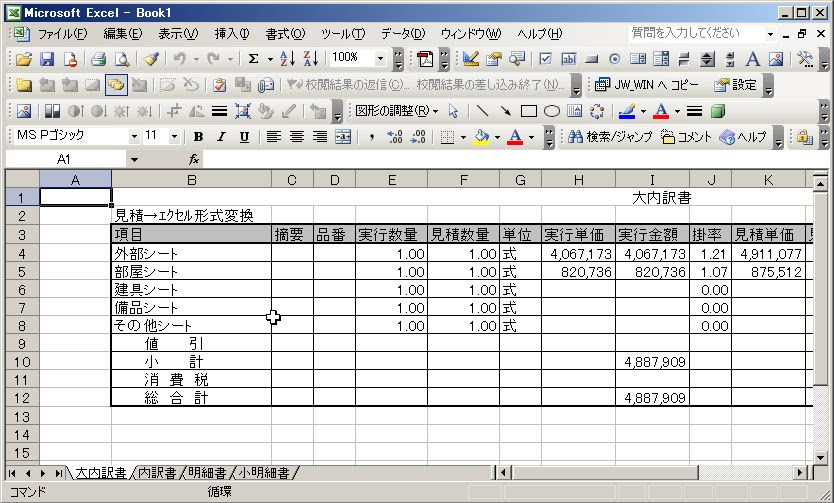Screen dimensions: 834x503
Task: Select the Rectangle drawing tool
Action: 529,111
